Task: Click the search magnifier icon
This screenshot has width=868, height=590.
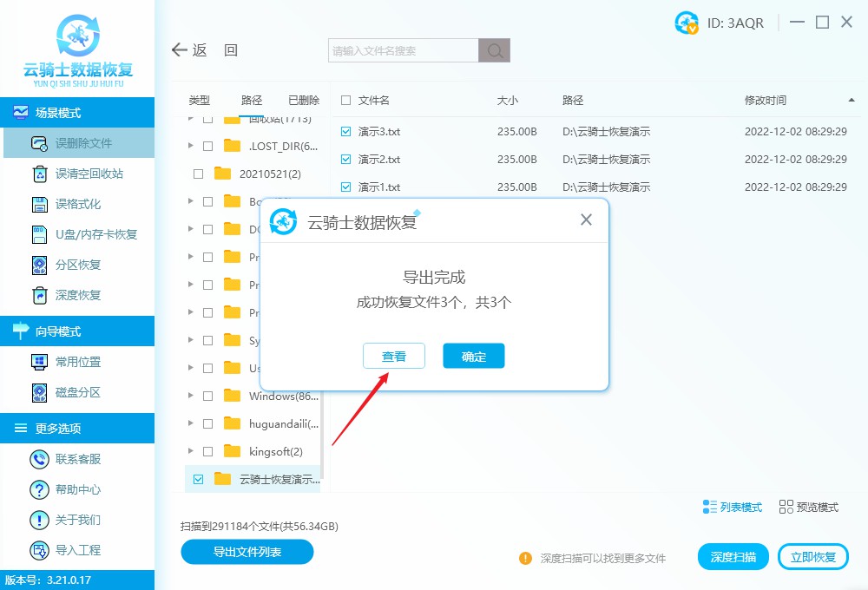Action: (x=495, y=51)
